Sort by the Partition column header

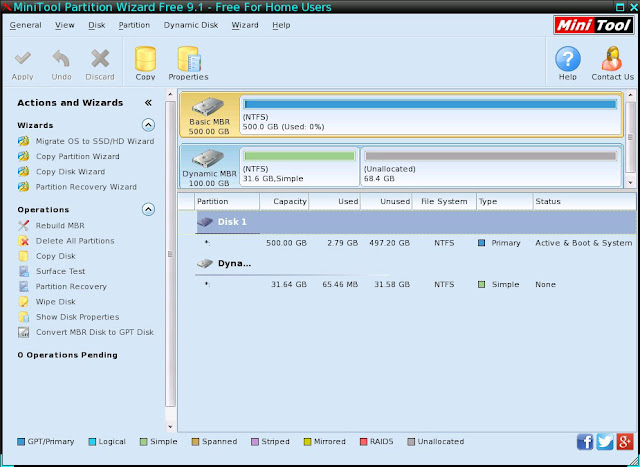(227, 202)
